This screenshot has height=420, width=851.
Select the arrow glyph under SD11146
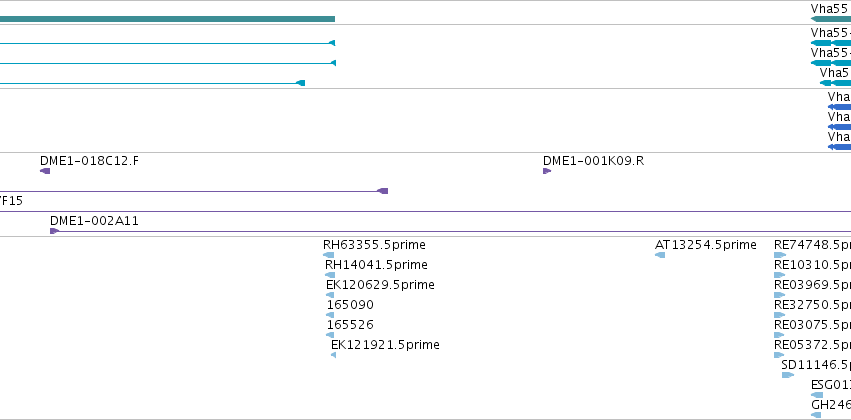(788, 375)
